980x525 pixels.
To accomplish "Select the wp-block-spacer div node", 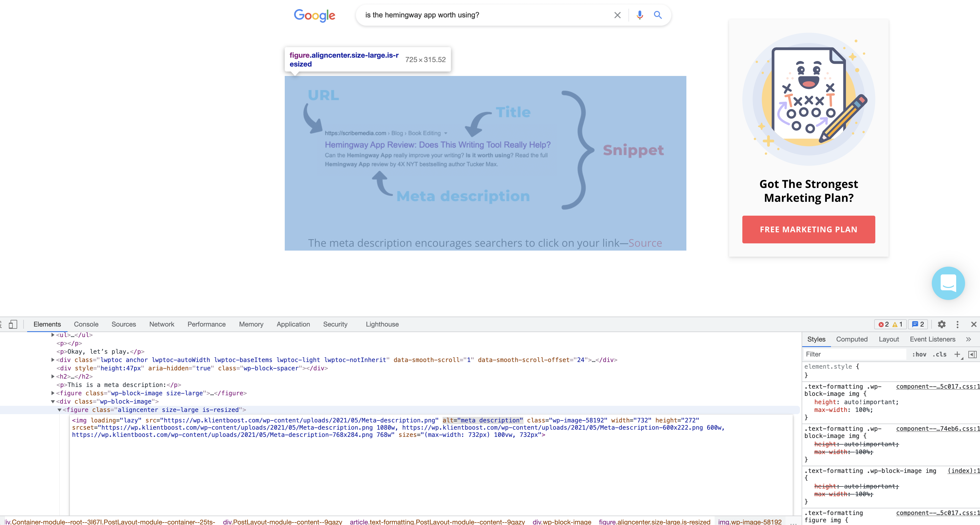I will tap(192, 368).
